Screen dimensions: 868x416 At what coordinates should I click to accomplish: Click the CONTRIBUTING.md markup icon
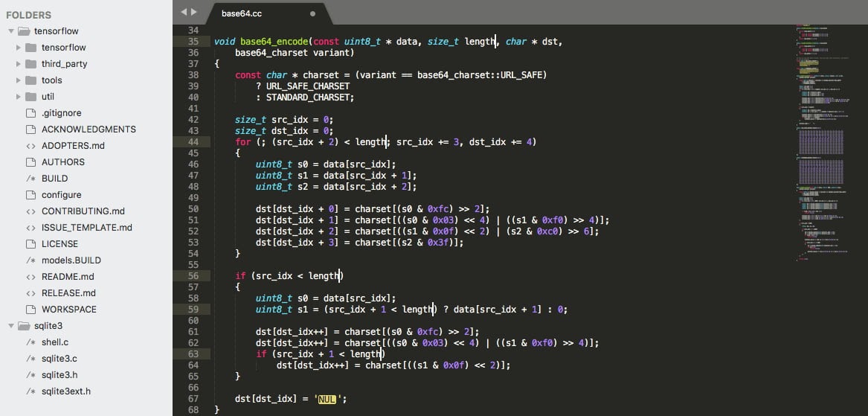point(31,211)
